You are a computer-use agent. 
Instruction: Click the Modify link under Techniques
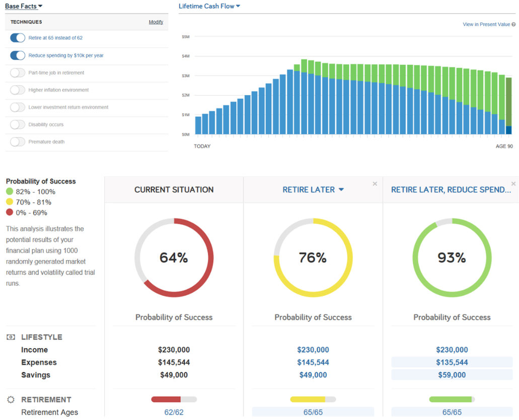point(156,22)
